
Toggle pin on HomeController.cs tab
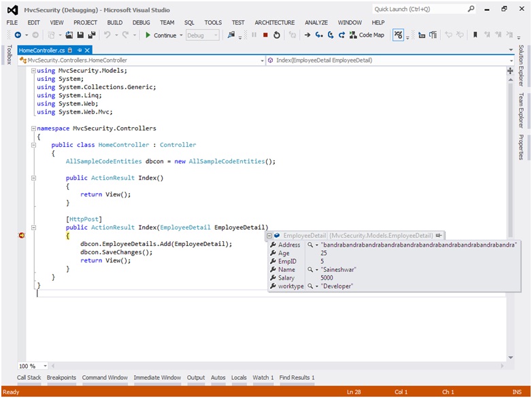coord(80,50)
